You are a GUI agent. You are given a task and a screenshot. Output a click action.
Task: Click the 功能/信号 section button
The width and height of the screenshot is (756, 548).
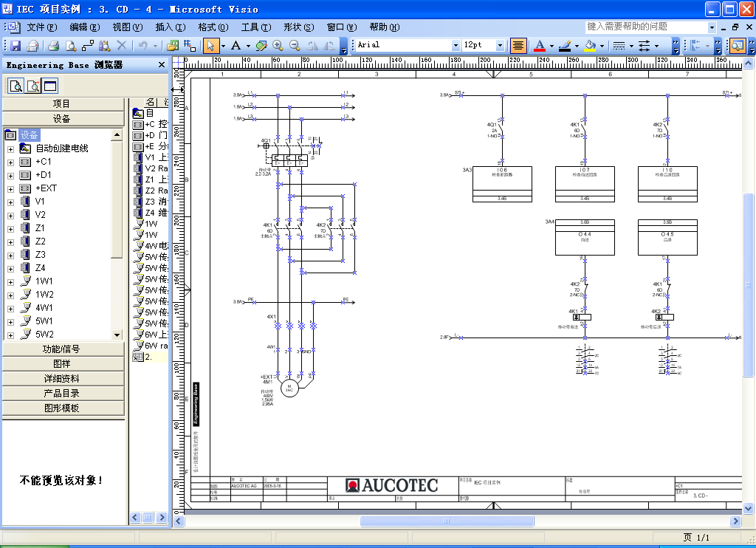point(63,349)
